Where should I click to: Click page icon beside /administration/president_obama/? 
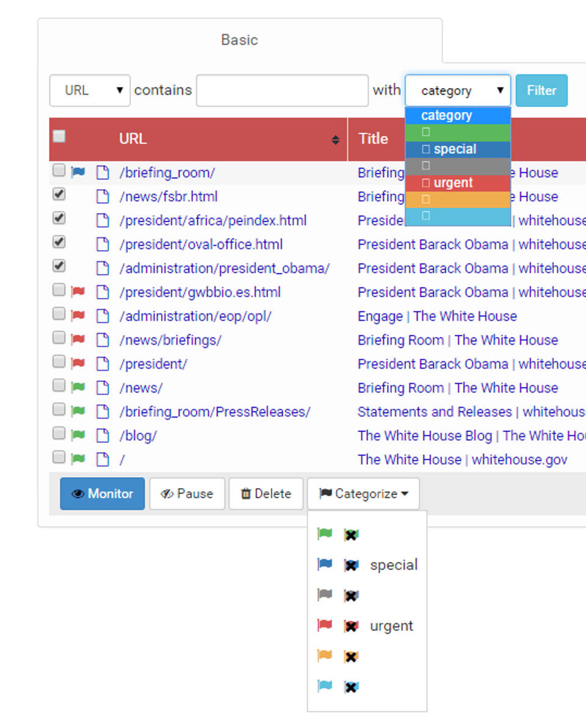click(x=103, y=268)
